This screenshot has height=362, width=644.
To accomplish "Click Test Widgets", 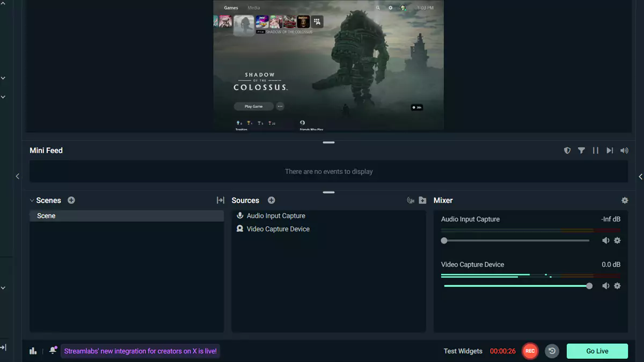I will tap(463, 351).
